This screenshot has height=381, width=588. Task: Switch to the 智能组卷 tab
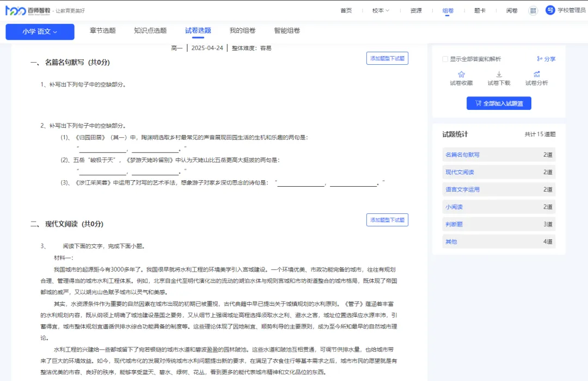286,31
